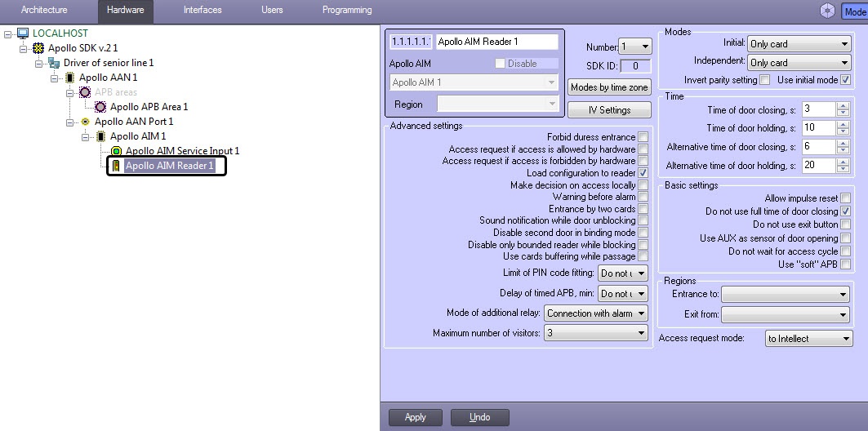868x431 pixels.
Task: Open IV Settings
Action: [609, 110]
